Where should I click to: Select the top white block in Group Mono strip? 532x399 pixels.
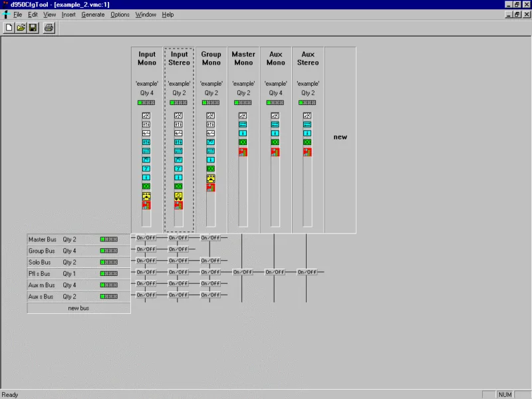(210, 116)
